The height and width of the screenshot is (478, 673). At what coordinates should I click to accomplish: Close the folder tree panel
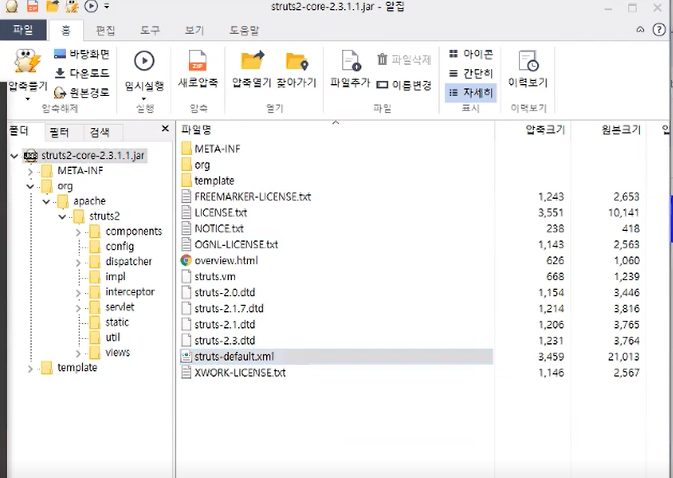click(165, 128)
